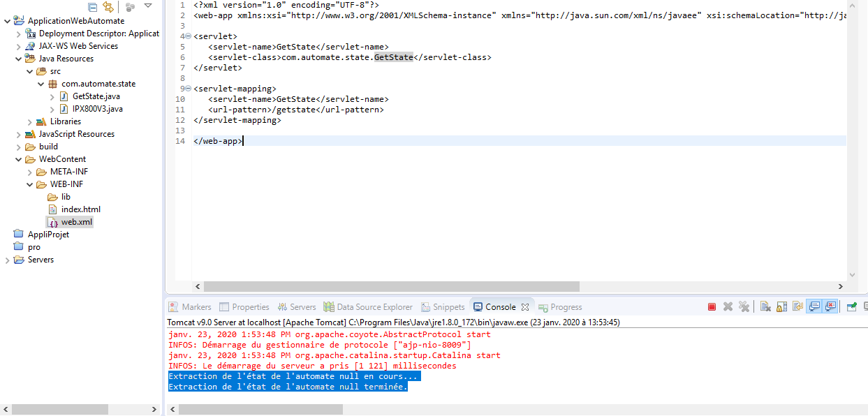The height and width of the screenshot is (416, 868).
Task: Expand the build folder
Action: pos(18,147)
